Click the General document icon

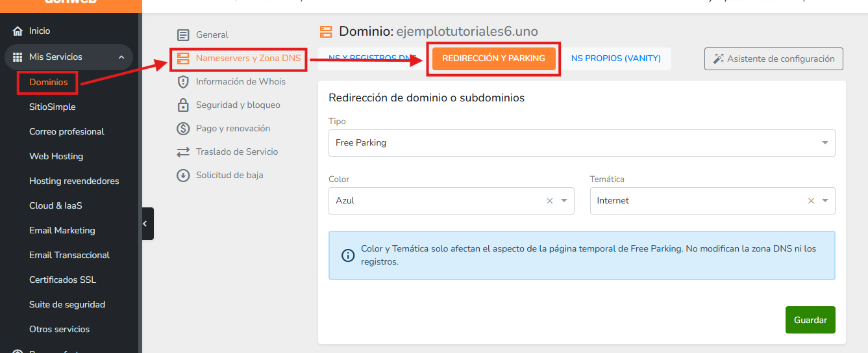pos(184,35)
